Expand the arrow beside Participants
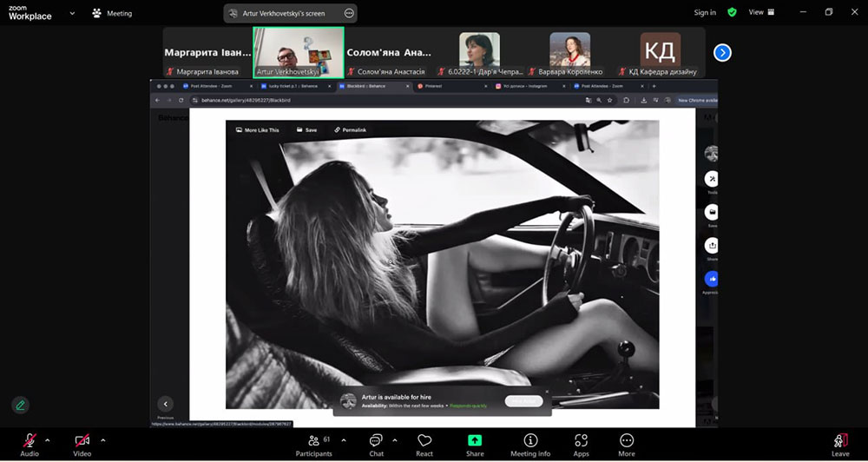 (344, 440)
